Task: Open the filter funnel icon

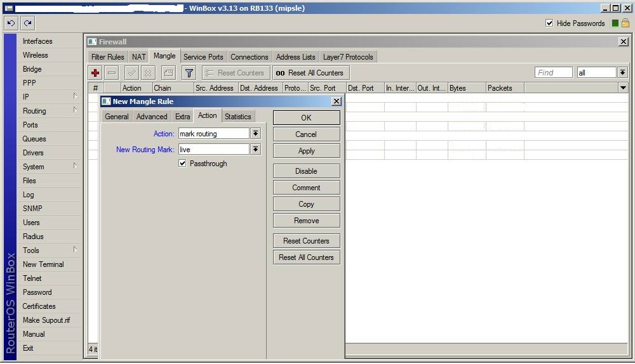Action: click(189, 73)
